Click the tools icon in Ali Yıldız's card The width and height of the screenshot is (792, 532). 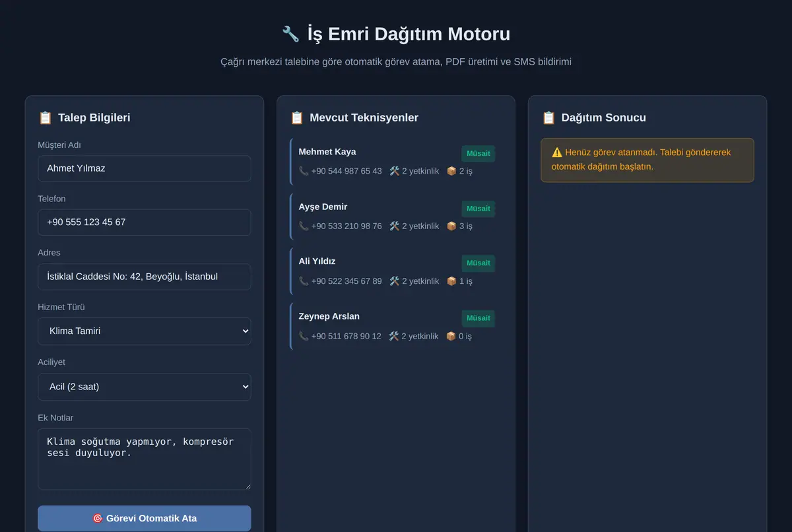(395, 281)
